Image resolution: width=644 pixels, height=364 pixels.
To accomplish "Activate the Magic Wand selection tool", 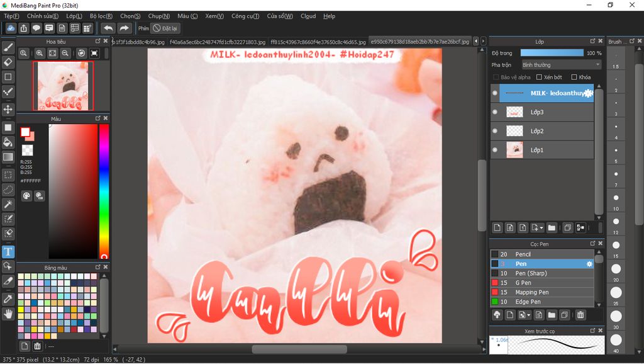I will (8, 204).
